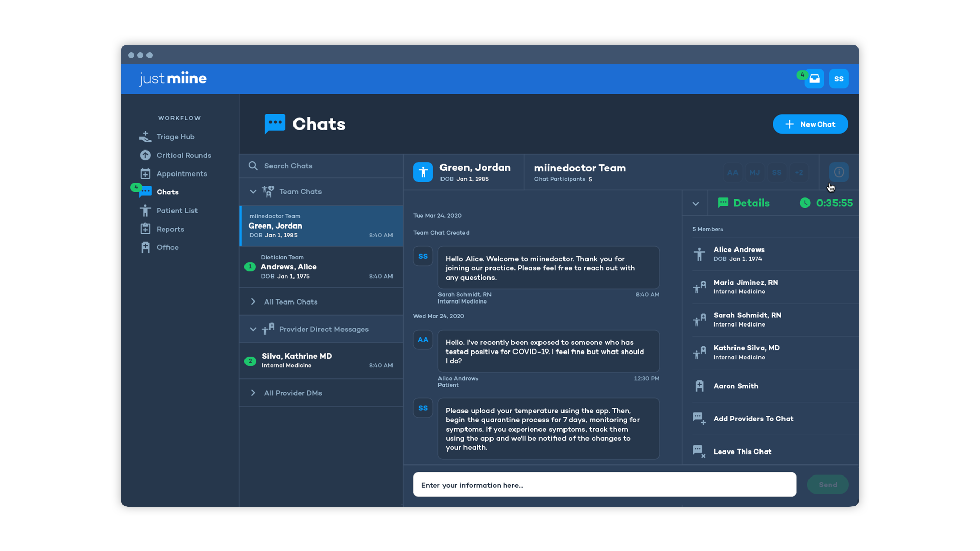This screenshot has width=980, height=551.
Task: Click the Appointments calendar icon
Action: coord(145,173)
